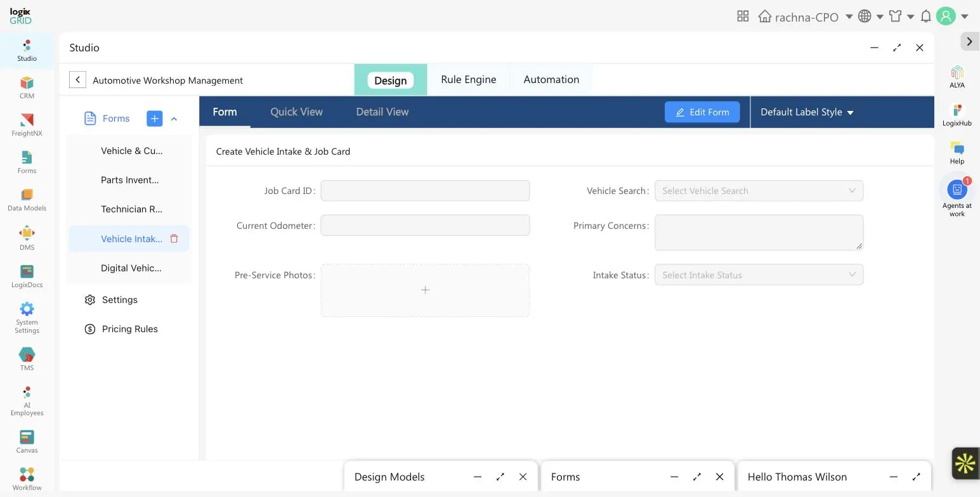Open LogixHub from right panel

tap(957, 115)
